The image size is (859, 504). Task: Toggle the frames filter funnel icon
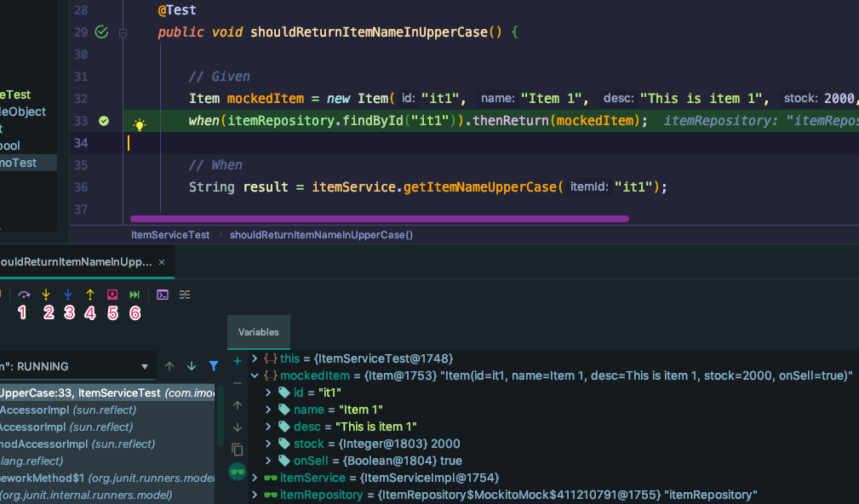tap(214, 366)
